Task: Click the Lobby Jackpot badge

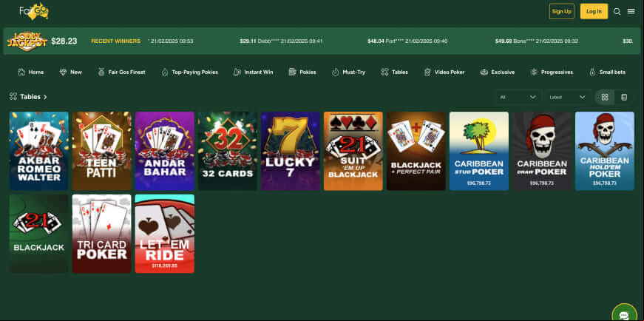Action: point(27,41)
